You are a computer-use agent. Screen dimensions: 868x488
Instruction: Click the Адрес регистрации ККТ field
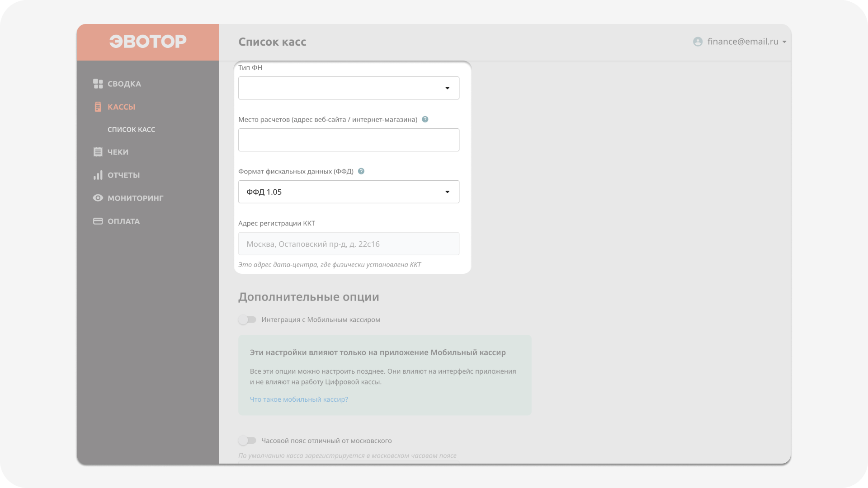[349, 244]
